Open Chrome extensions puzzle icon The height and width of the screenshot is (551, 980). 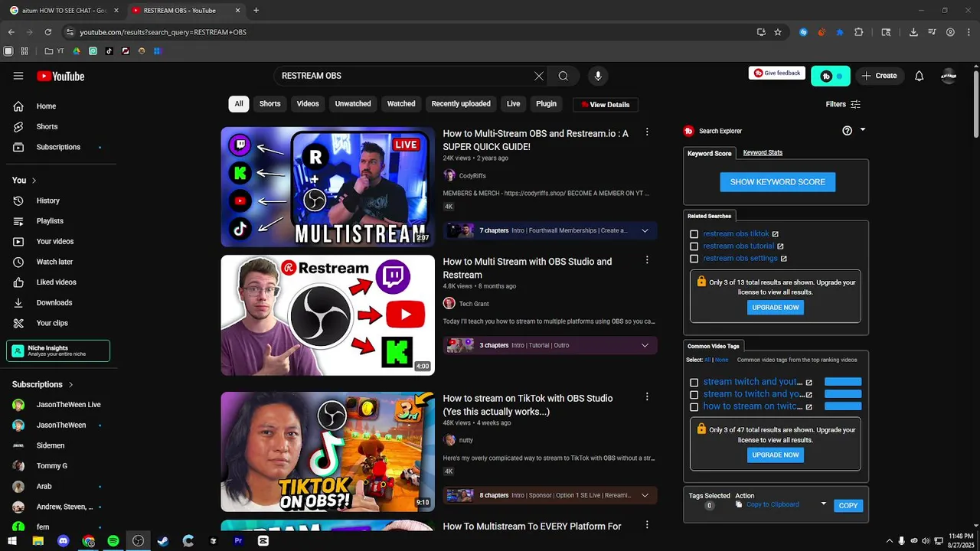(x=858, y=32)
